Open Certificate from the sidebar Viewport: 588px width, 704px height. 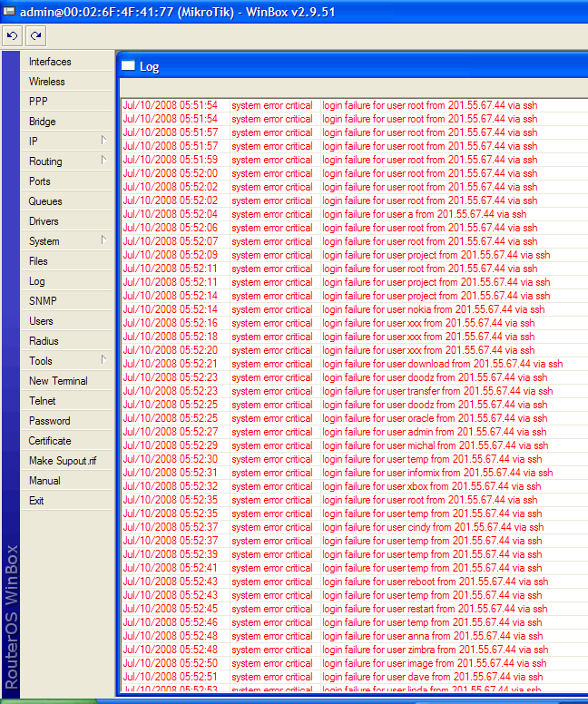pyautogui.click(x=67, y=441)
